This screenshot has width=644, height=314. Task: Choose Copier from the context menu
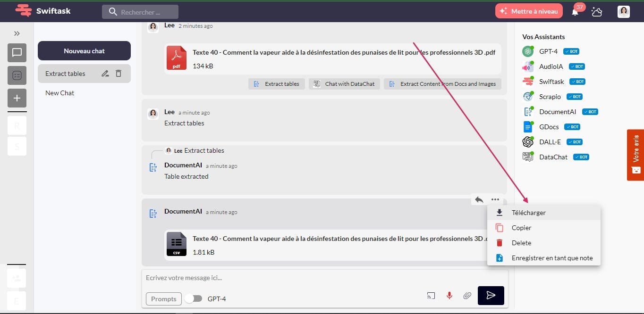(544, 228)
